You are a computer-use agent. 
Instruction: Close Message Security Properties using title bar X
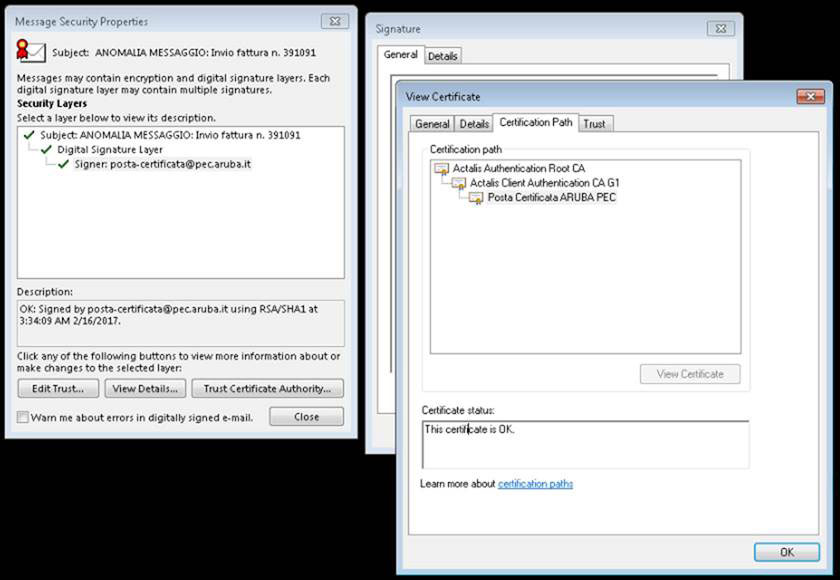point(335,21)
